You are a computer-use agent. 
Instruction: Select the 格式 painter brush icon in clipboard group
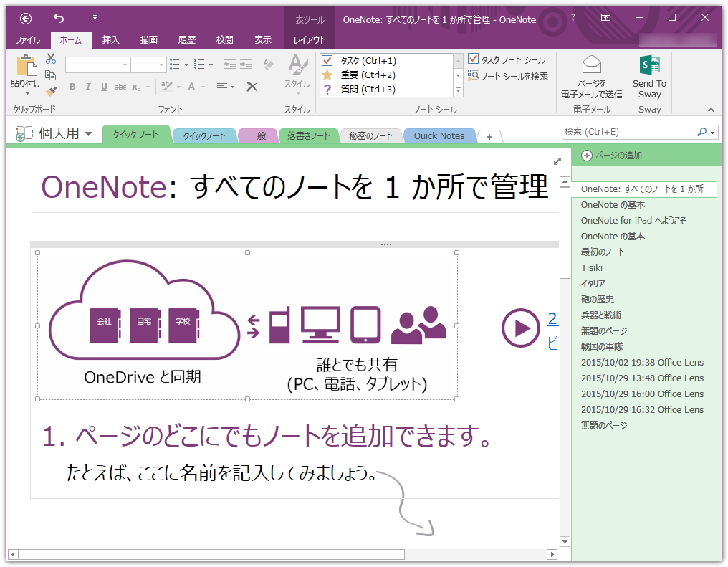pyautogui.click(x=50, y=91)
